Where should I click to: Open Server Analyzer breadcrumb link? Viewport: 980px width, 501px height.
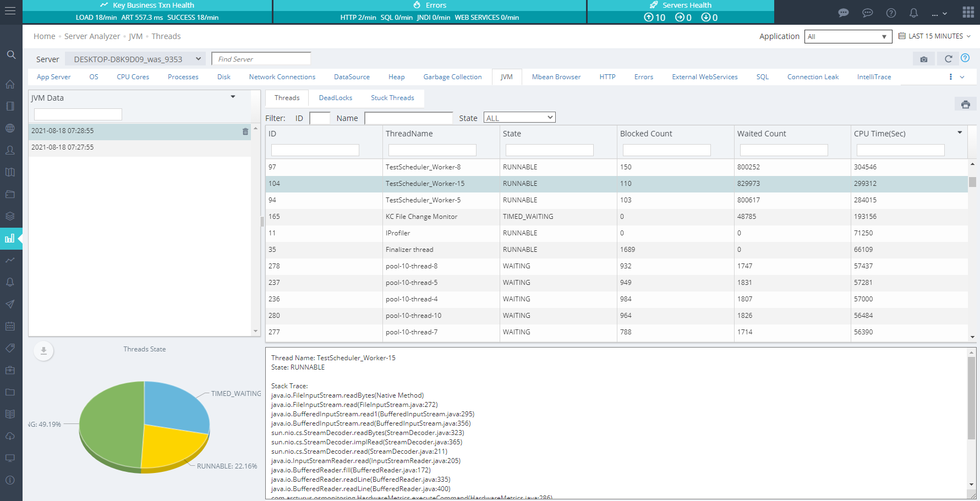pyautogui.click(x=92, y=36)
